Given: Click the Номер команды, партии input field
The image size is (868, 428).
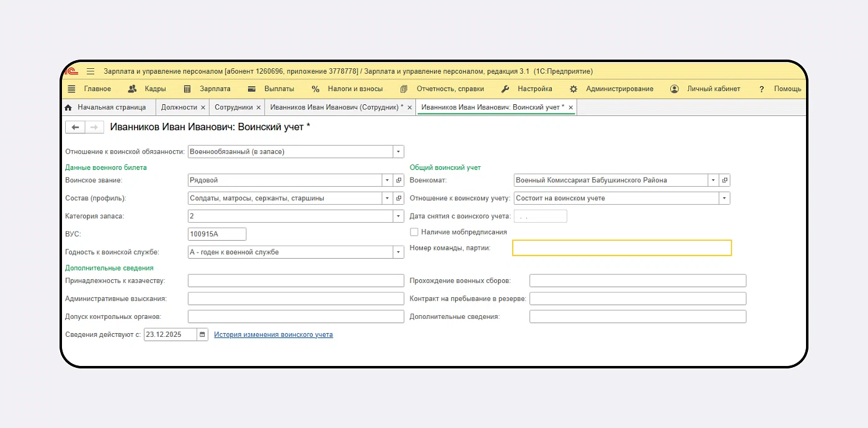Looking at the screenshot, I should point(622,248).
